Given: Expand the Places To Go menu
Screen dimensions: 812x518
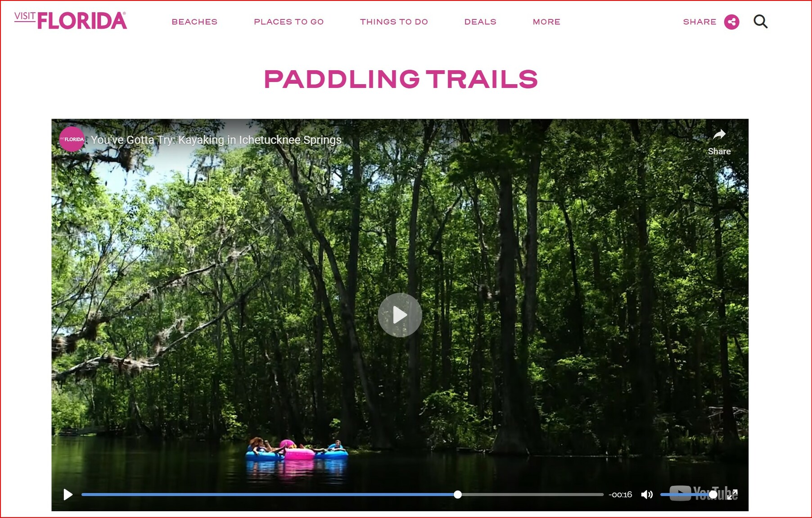Looking at the screenshot, I should [289, 22].
